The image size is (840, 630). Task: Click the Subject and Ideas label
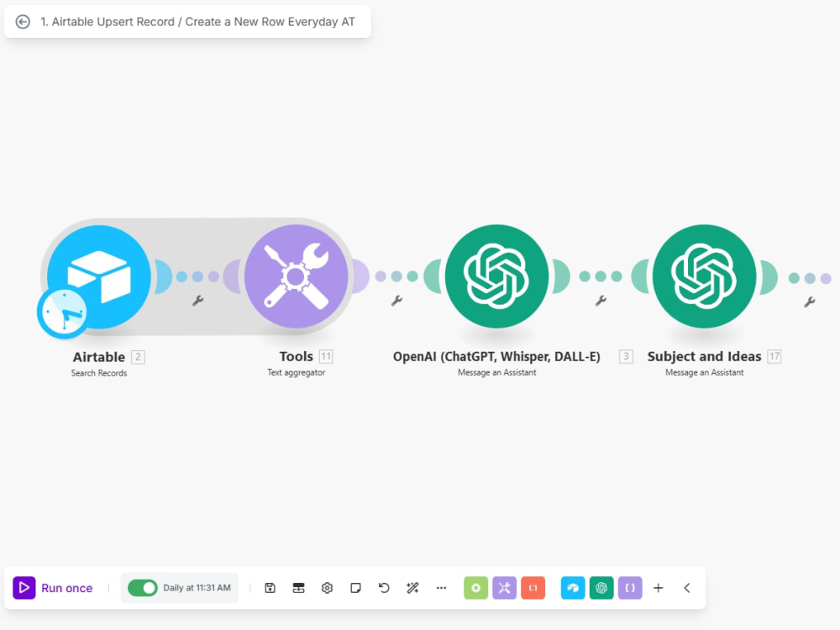tap(704, 357)
